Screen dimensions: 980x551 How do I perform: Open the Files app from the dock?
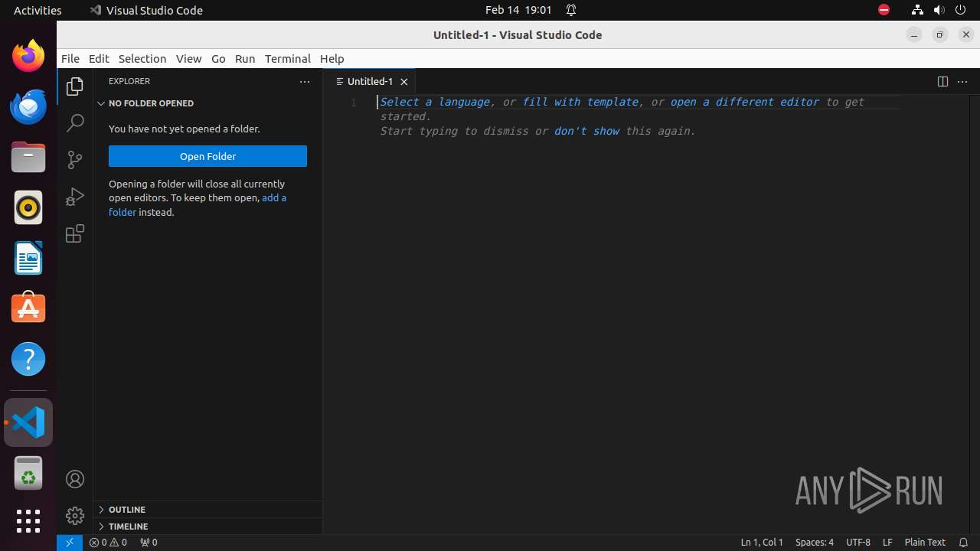coord(28,158)
